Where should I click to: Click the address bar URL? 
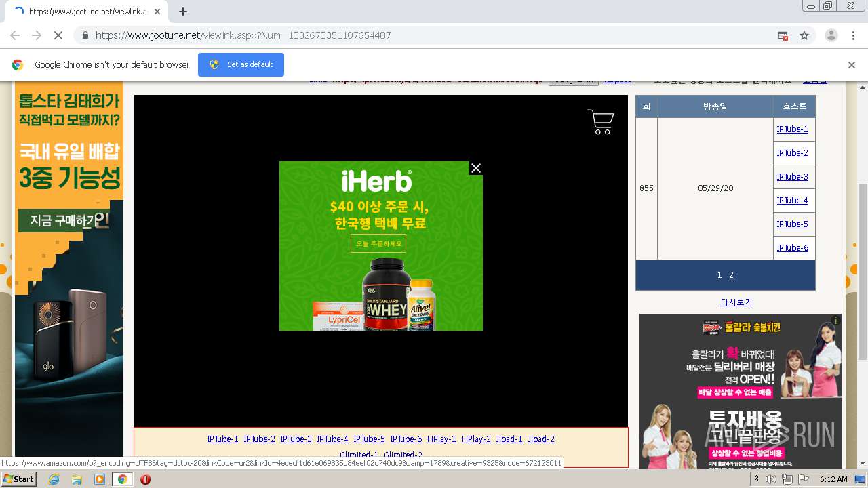[x=243, y=35]
